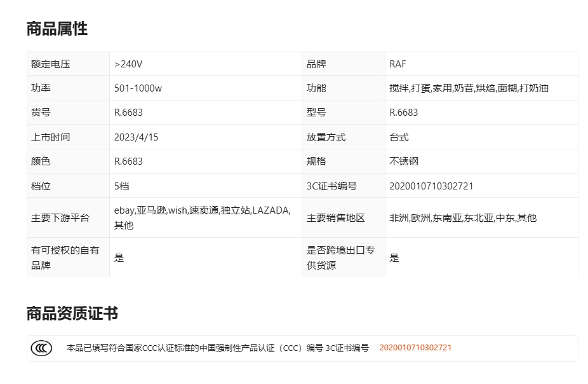This screenshot has width=588, height=384.
Task: Click the CCC certification logo icon
Action: coord(41,348)
